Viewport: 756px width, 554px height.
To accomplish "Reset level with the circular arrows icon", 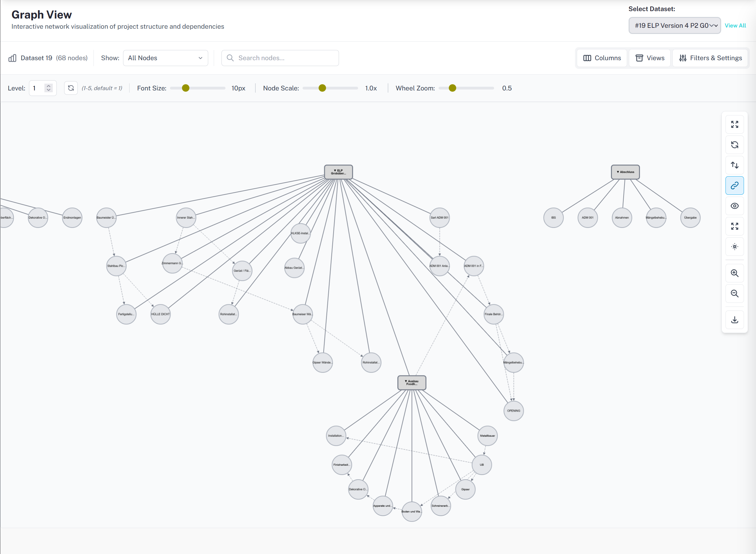I will coord(71,88).
